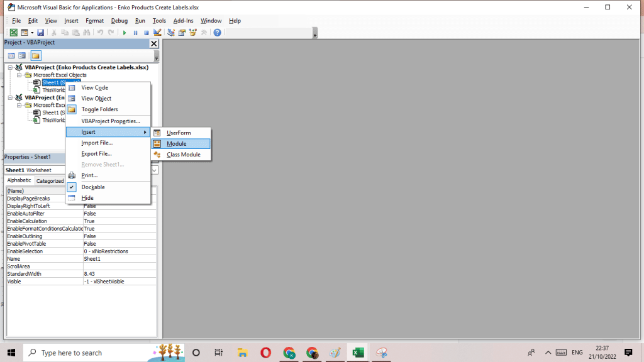
Task: Click the View Code icon in Project panel
Action: 11,56
